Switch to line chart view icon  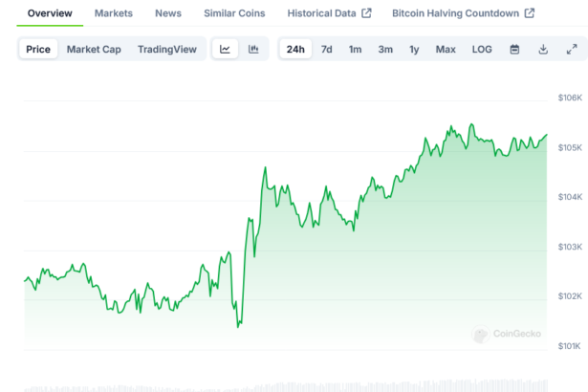[225, 50]
